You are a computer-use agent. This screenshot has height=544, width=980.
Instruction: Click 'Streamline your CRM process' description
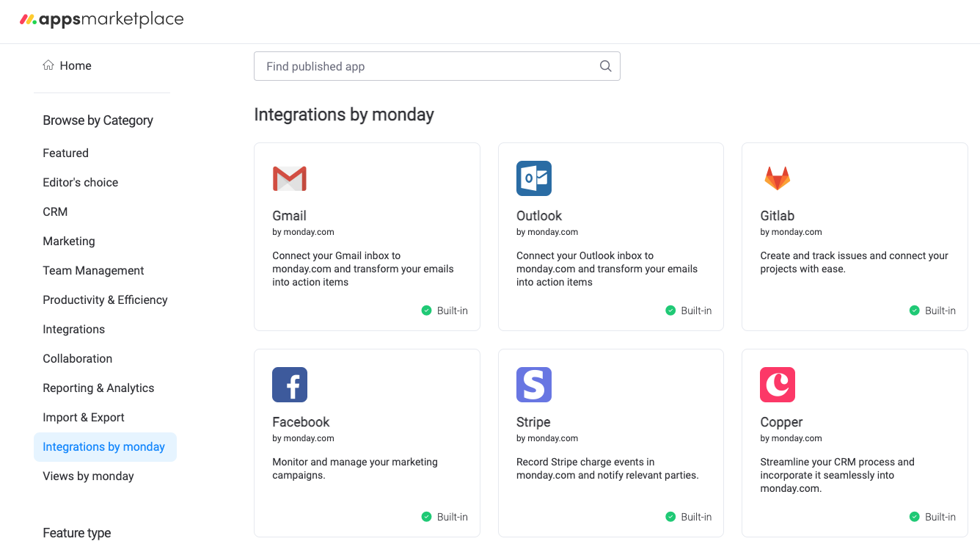tap(838, 475)
